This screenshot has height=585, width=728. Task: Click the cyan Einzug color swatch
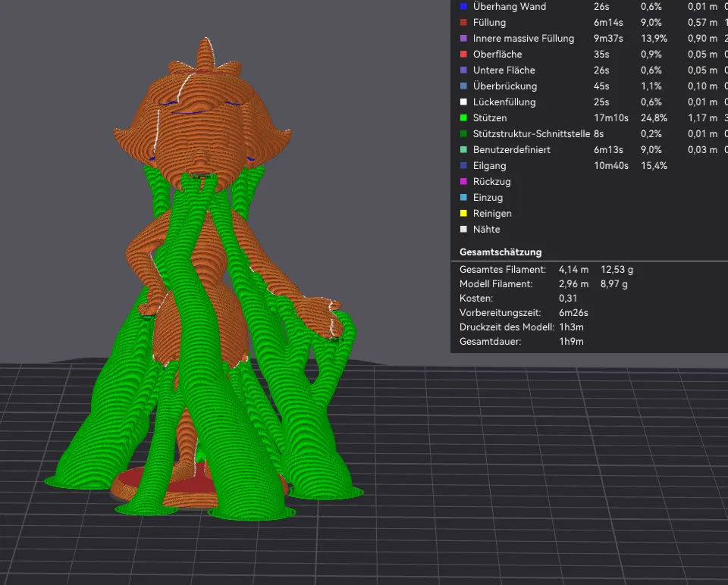pyautogui.click(x=463, y=197)
